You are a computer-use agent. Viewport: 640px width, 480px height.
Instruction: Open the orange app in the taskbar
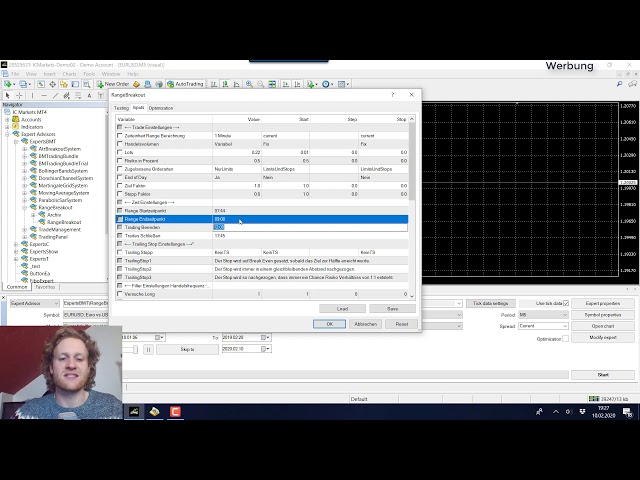(175, 411)
